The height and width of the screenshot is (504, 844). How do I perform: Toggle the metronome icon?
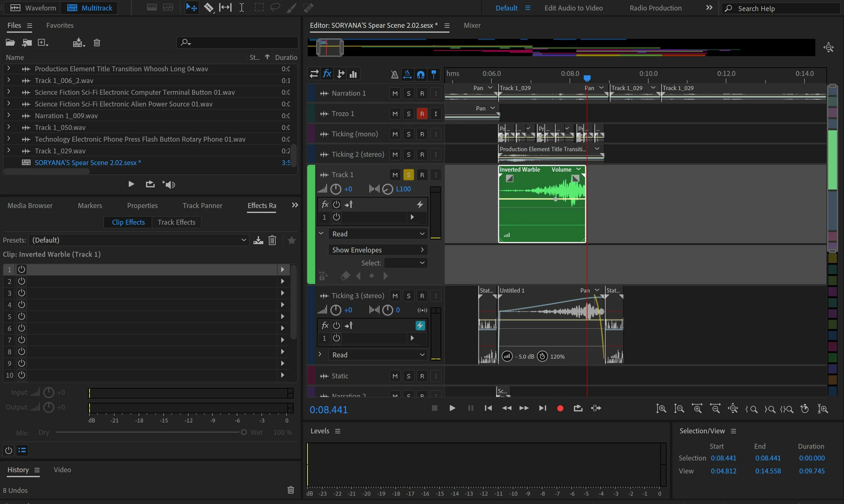(x=394, y=74)
